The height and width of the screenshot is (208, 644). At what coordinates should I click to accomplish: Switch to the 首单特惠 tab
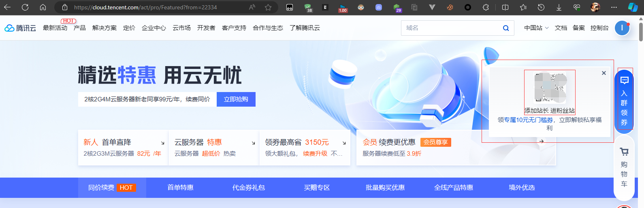tap(180, 188)
